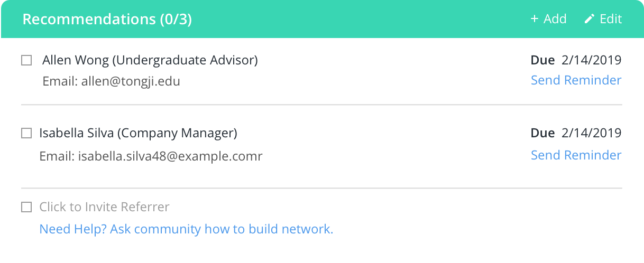
Task: Send a reminder to Allen Wong
Action: [576, 80]
